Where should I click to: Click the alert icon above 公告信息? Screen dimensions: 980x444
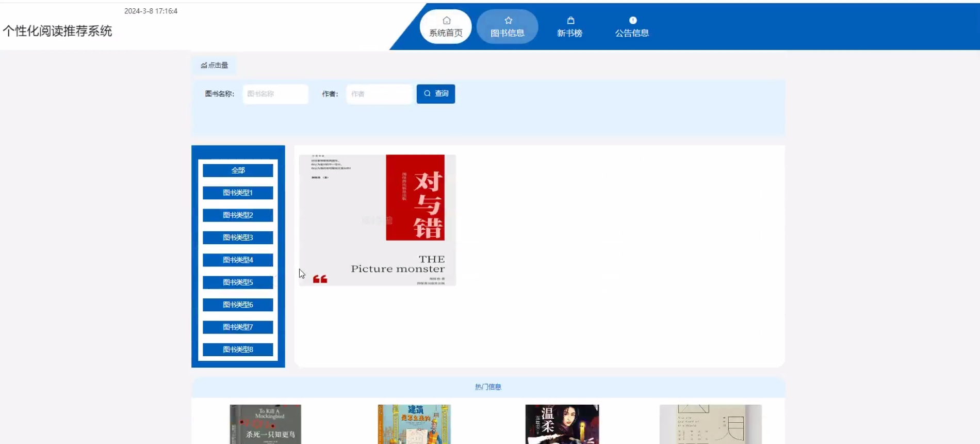click(x=632, y=21)
